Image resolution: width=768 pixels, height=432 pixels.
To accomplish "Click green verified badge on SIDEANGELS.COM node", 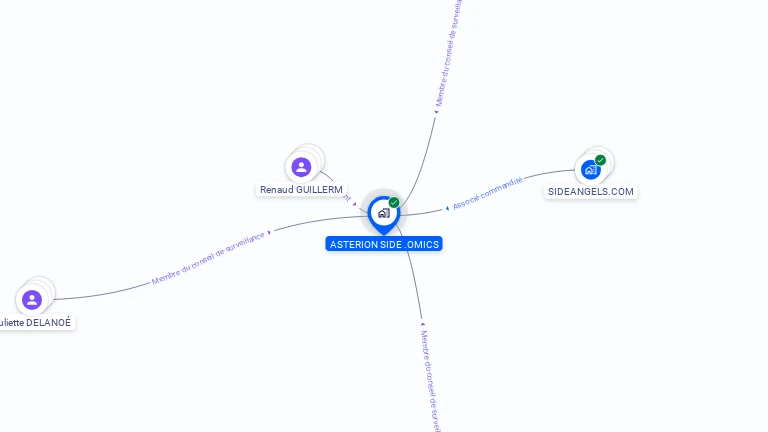I will pos(600,160).
